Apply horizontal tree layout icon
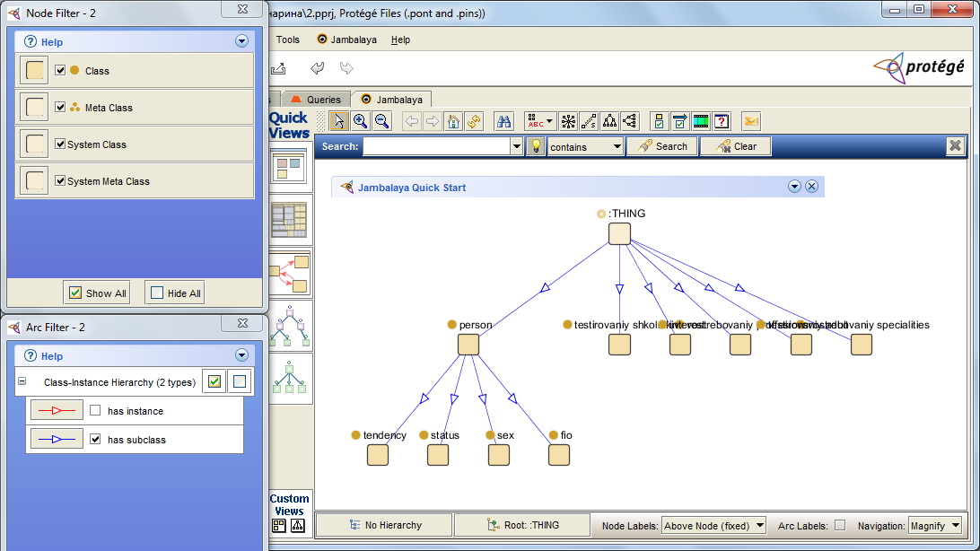 click(x=630, y=121)
